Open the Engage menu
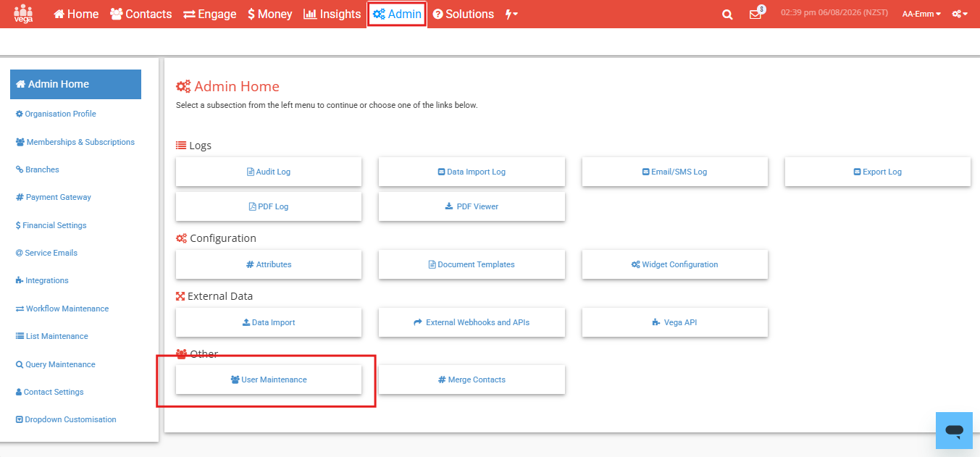This screenshot has height=457, width=980. coord(210,14)
